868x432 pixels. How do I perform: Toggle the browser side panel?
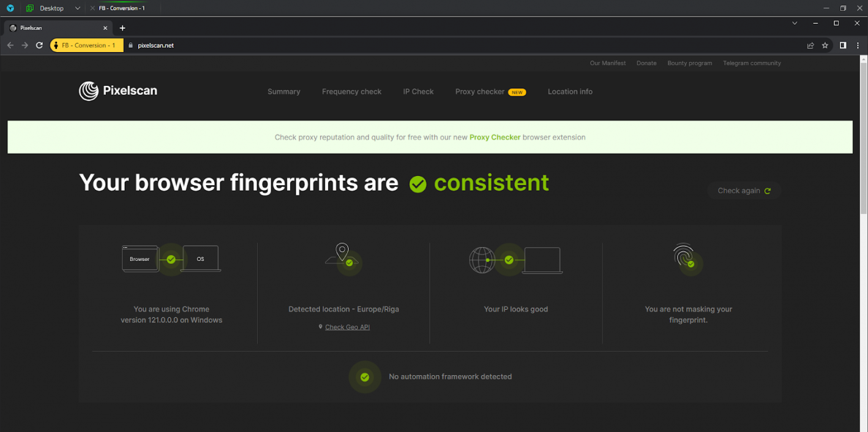[x=843, y=45]
